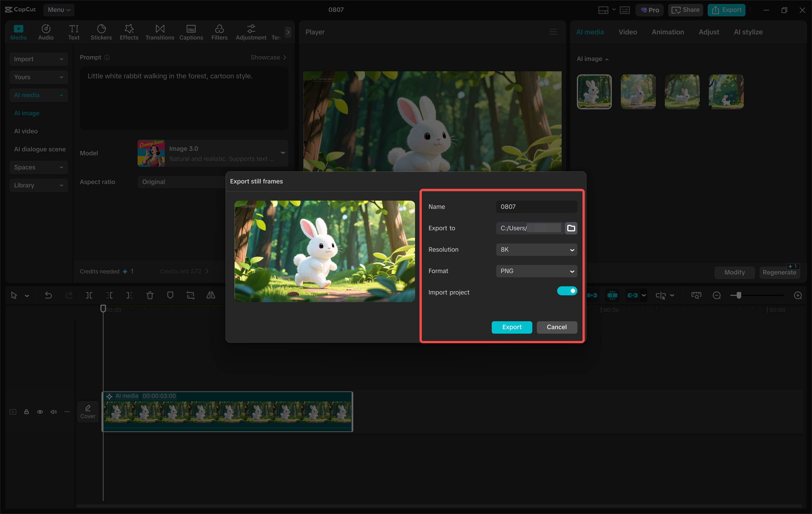Open the Text tool panel

pyautogui.click(x=74, y=32)
